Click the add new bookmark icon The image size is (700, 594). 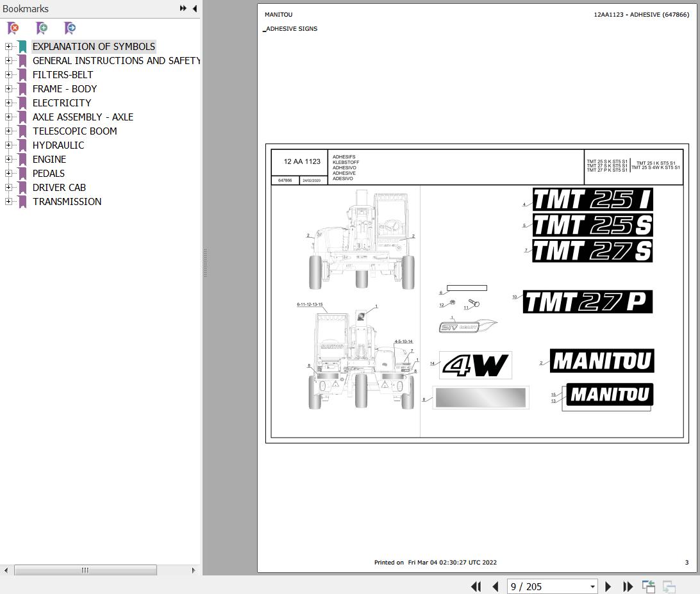point(42,28)
